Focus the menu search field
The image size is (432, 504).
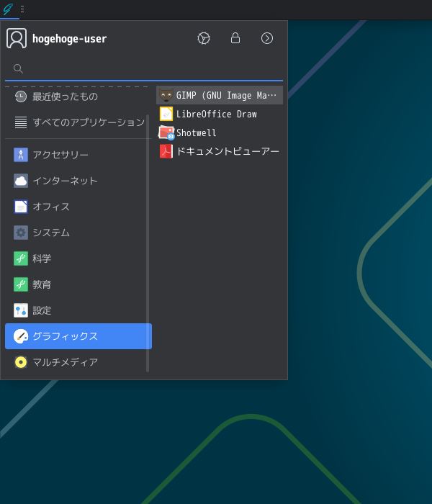pyautogui.click(x=144, y=68)
